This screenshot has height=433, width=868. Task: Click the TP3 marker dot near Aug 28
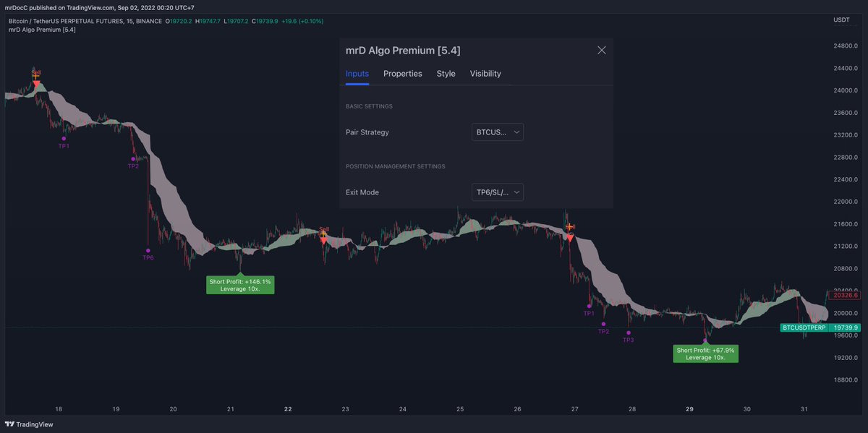coord(628,331)
